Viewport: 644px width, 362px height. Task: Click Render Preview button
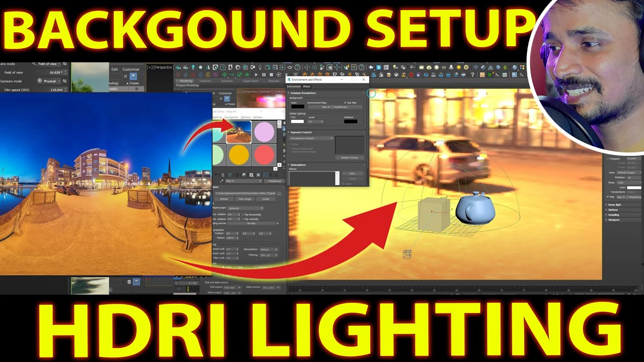click(350, 157)
